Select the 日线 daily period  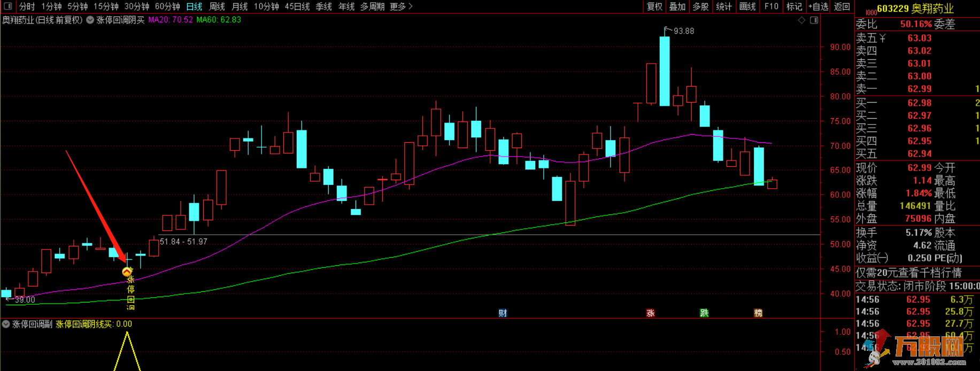(x=194, y=6)
